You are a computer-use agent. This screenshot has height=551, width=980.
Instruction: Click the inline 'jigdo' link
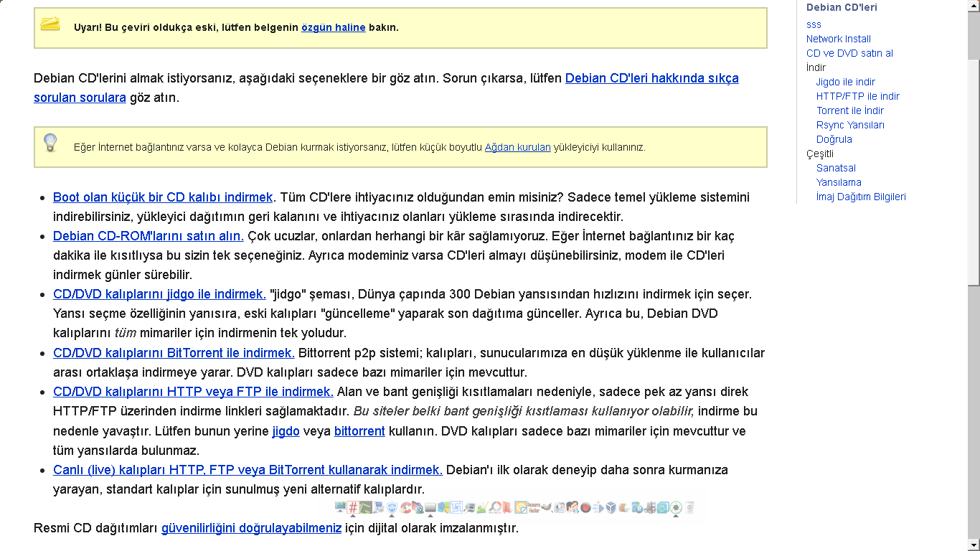(286, 431)
